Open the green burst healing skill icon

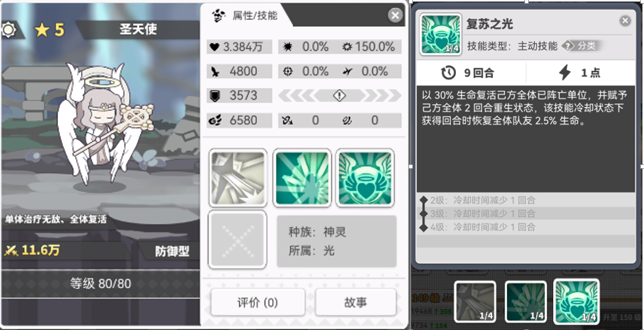click(x=302, y=177)
